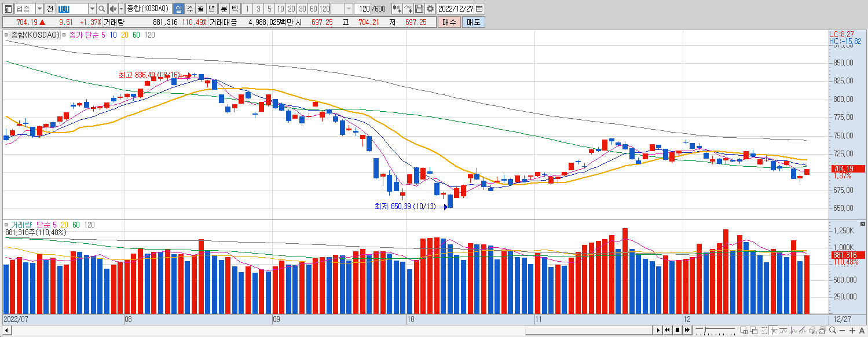The width and height of the screenshot is (868, 337).
Task: Click the line chart tool icon
Action: point(408,9)
